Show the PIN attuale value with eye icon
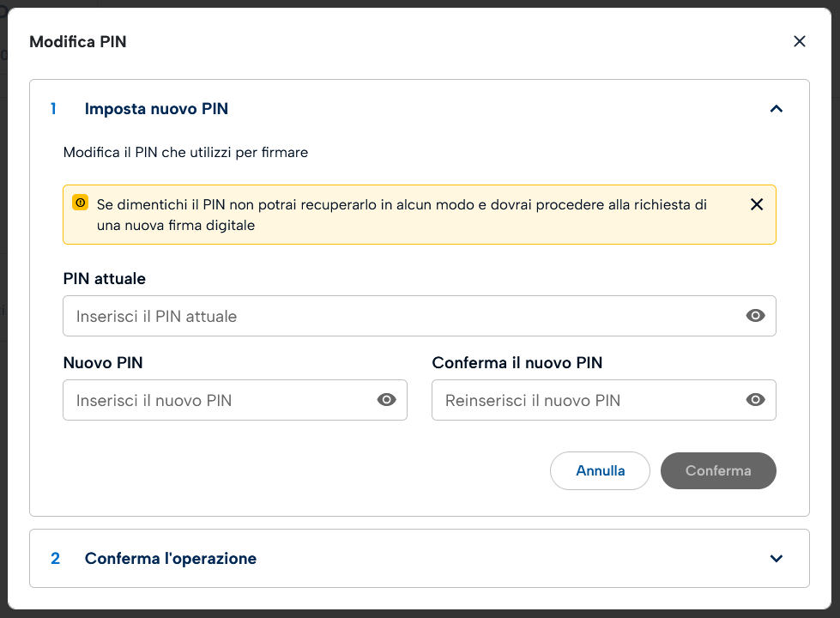 pos(755,316)
